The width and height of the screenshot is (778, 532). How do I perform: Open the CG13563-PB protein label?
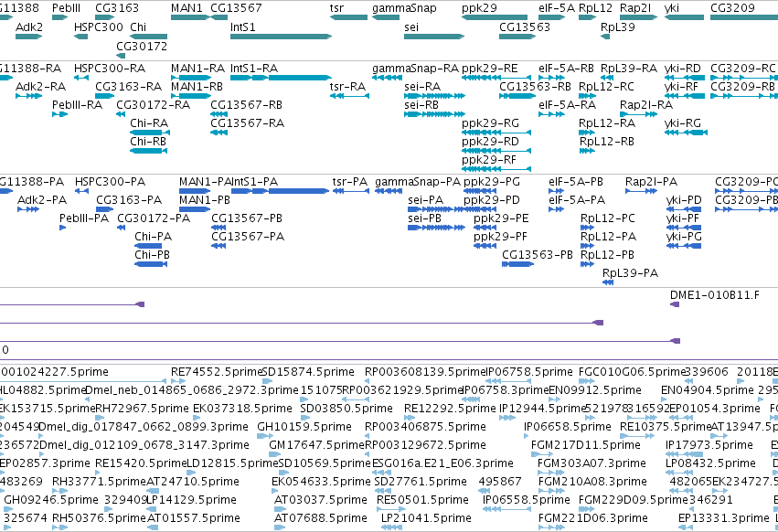pyautogui.click(x=538, y=255)
